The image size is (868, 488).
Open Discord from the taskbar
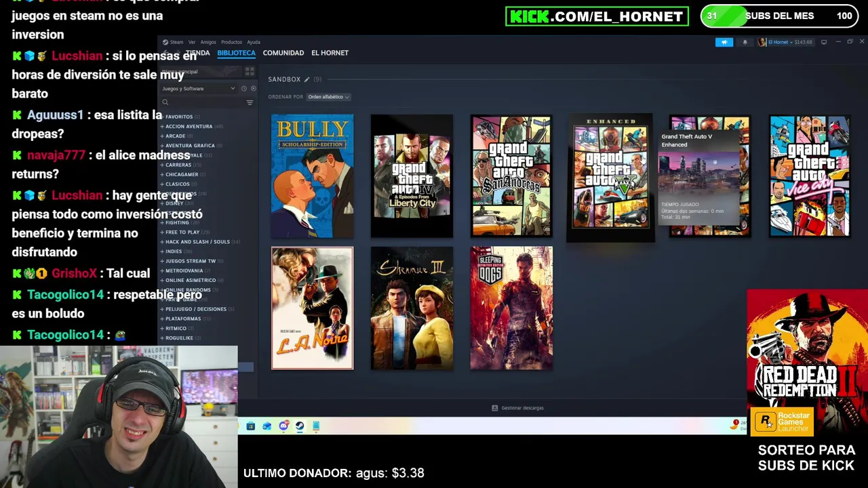pos(283,426)
